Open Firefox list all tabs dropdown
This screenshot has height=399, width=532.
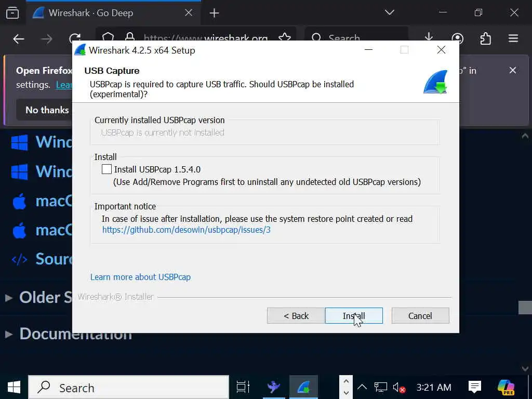pyautogui.click(x=390, y=12)
